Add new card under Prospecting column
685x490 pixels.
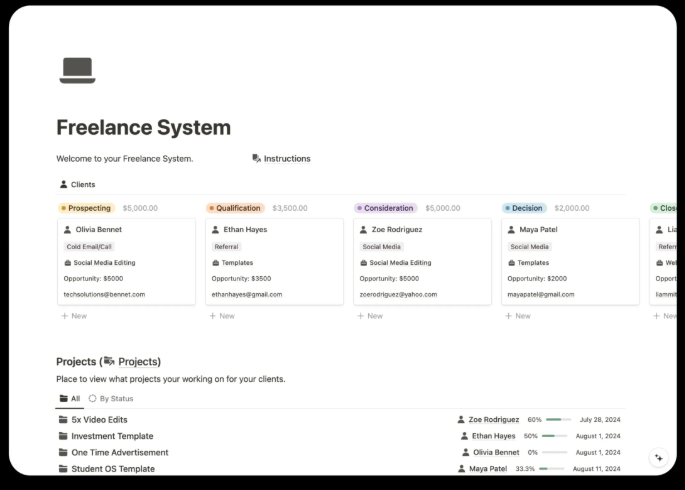pyautogui.click(x=74, y=316)
